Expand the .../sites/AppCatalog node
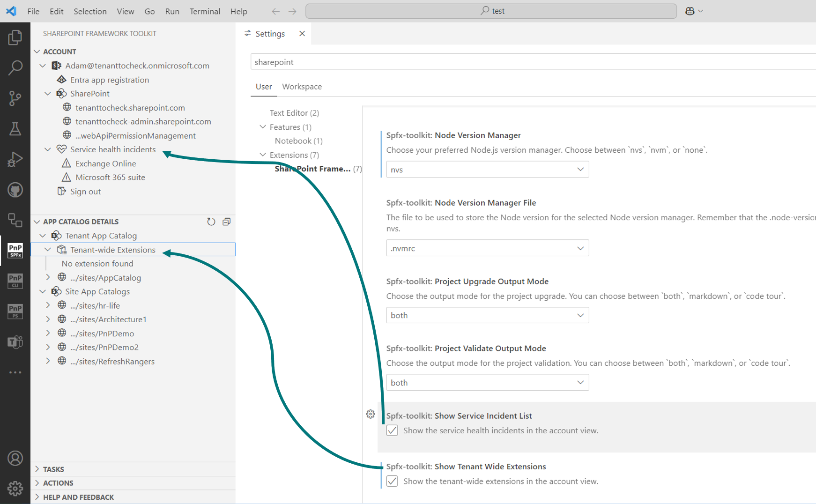The height and width of the screenshot is (504, 816). pyautogui.click(x=48, y=277)
